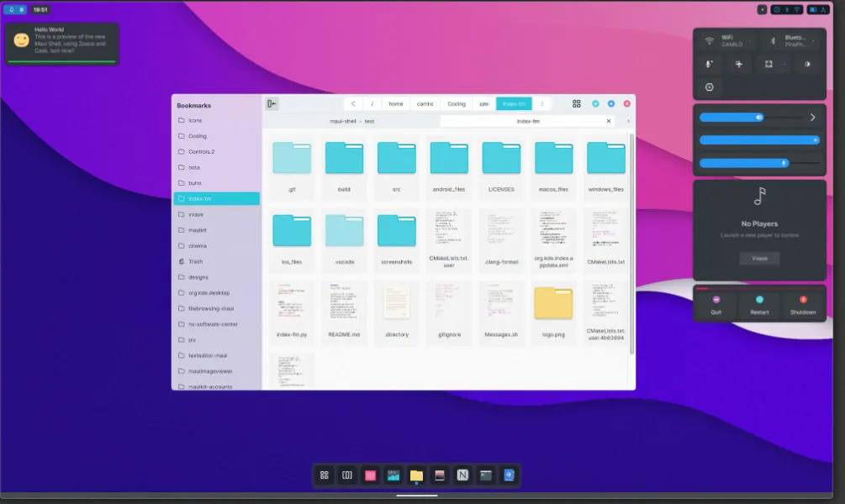Open the nx-software-center bookmark

point(217,324)
